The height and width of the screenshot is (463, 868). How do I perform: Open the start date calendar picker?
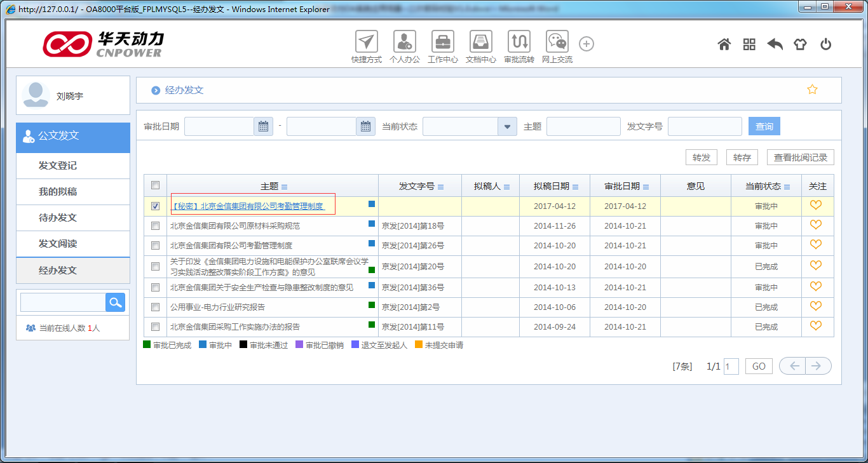pyautogui.click(x=263, y=126)
